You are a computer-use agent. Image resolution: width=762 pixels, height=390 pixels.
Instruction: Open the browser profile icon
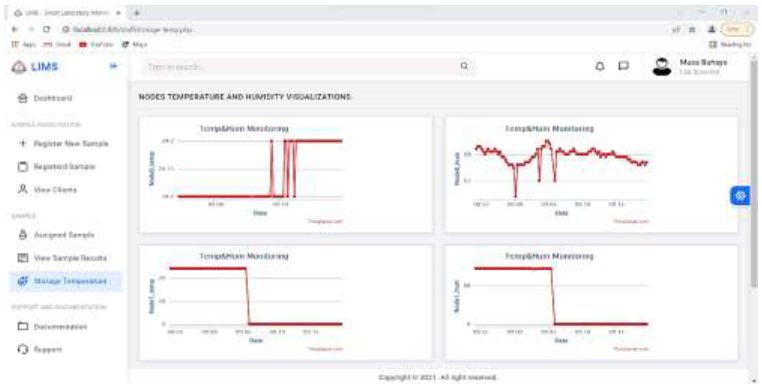point(711,30)
